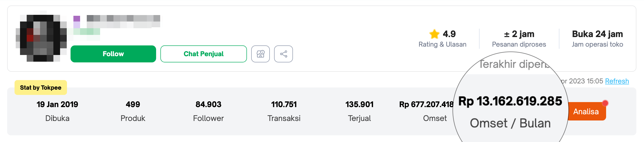Click the red notification dot on Analisa
Image resolution: width=644 pixels, height=142 pixels.
605,103
